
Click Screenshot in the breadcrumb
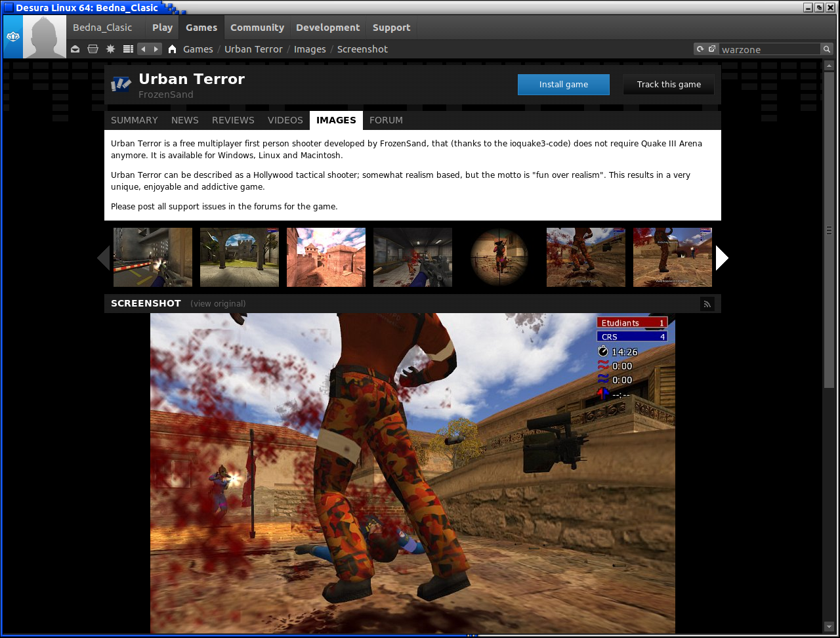362,49
